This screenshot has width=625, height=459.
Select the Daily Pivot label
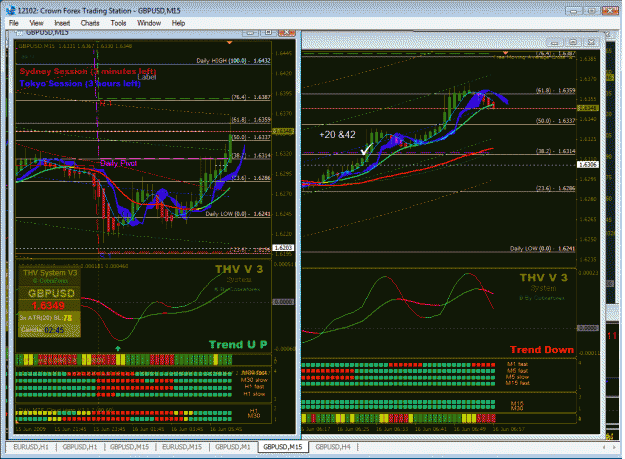coord(119,163)
